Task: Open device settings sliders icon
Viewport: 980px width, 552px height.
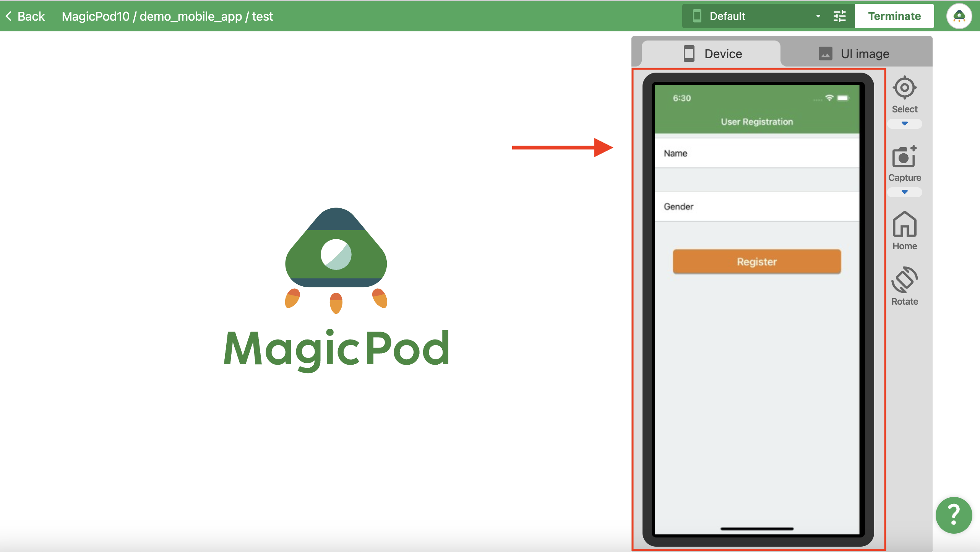Action: click(840, 16)
